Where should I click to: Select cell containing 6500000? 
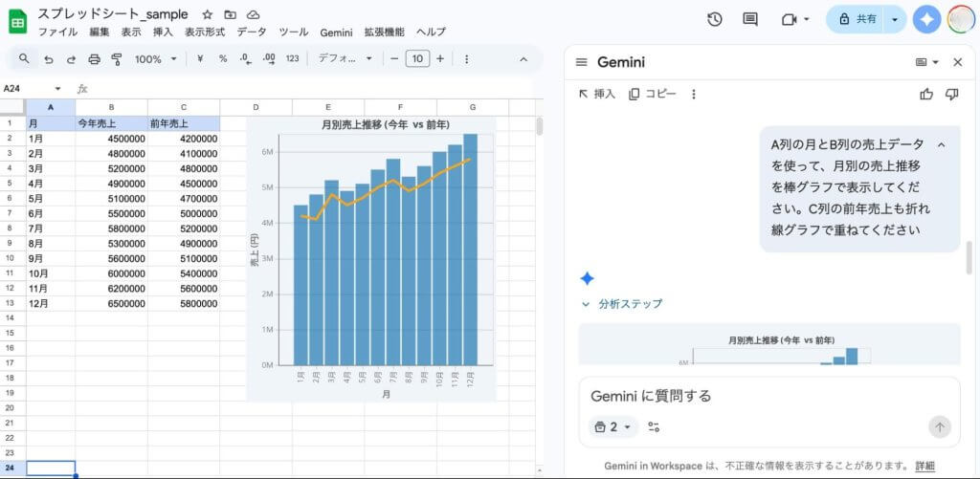coord(111,303)
